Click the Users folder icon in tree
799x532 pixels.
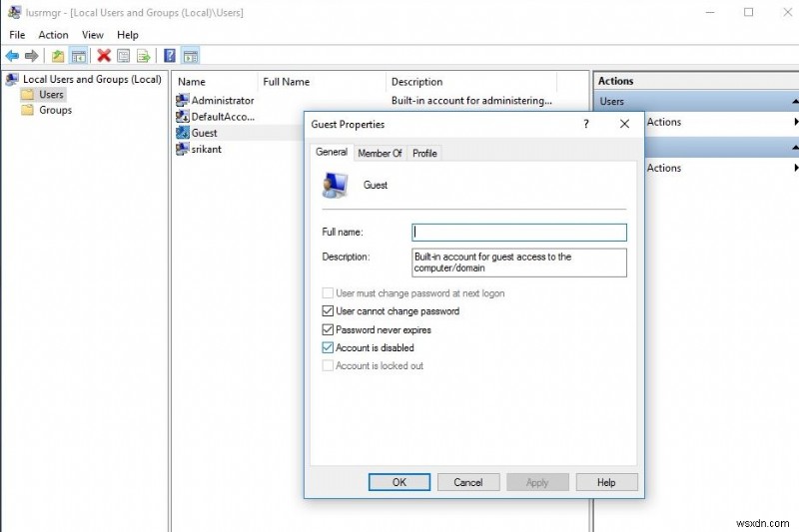28,95
